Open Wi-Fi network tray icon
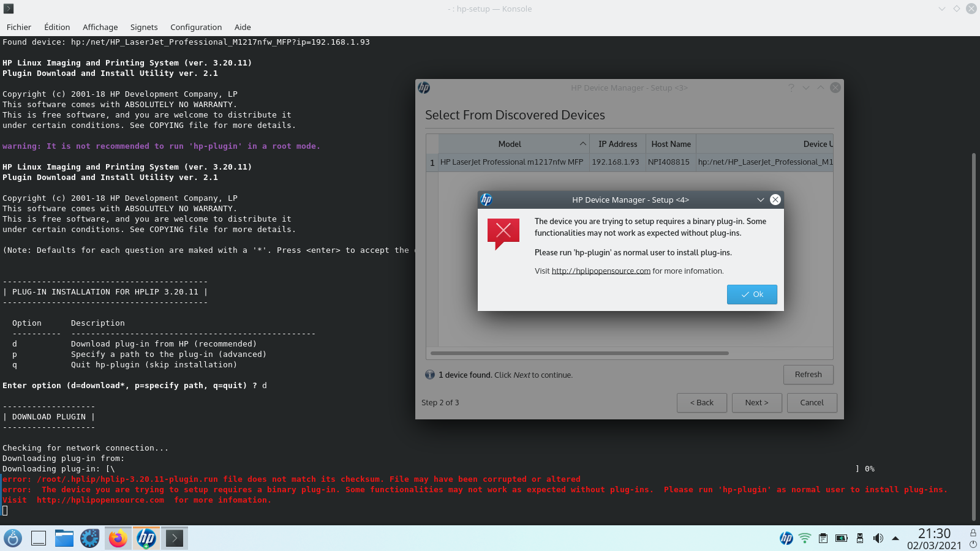 (805, 538)
